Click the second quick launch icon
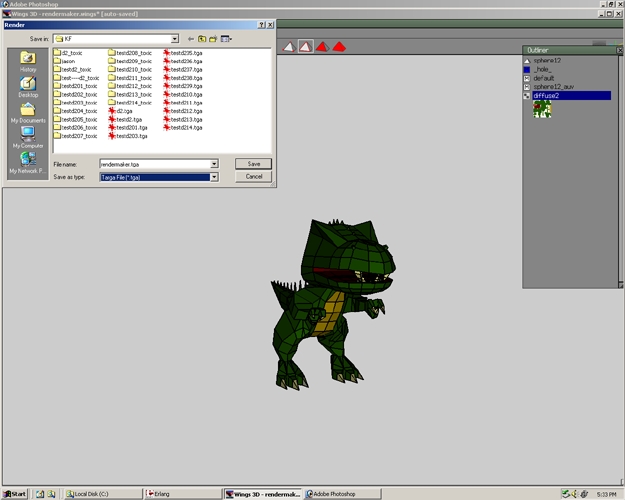 pyautogui.click(x=51, y=494)
